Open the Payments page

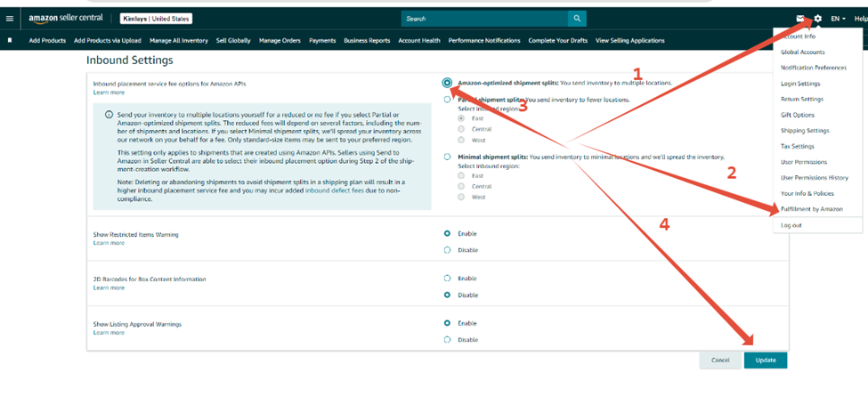322,40
